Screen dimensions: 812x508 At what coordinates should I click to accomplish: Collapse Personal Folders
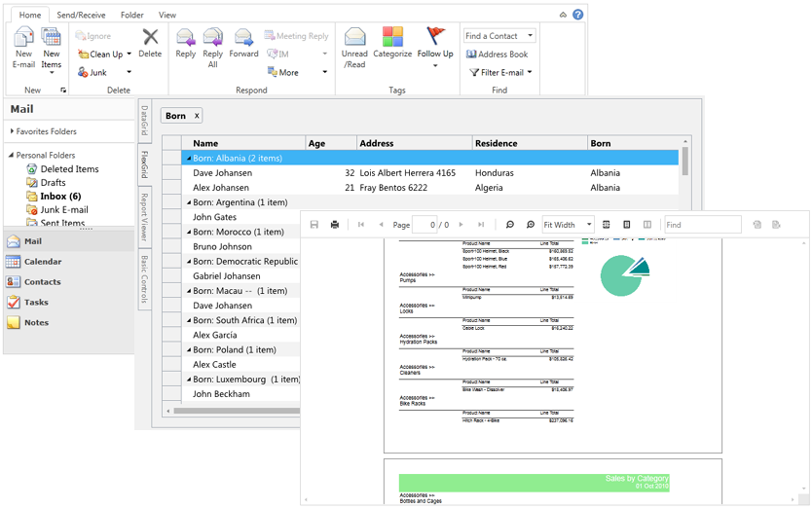(11, 155)
